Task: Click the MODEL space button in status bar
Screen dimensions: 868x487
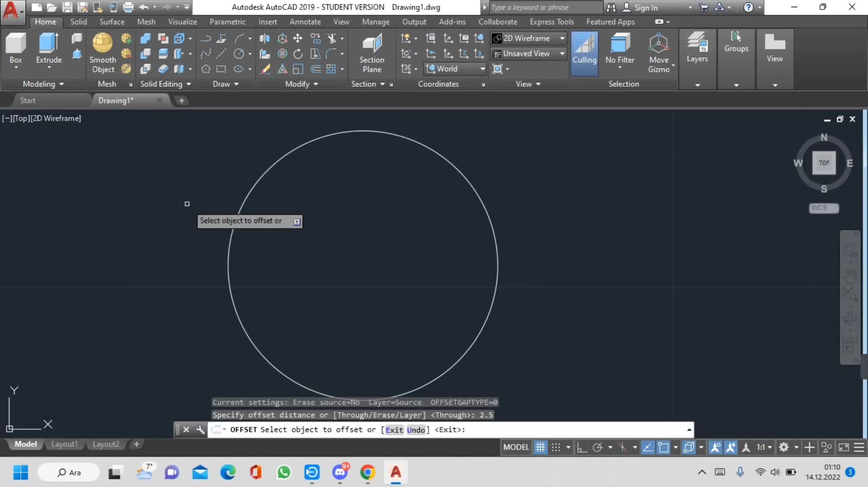Action: pyautogui.click(x=516, y=447)
